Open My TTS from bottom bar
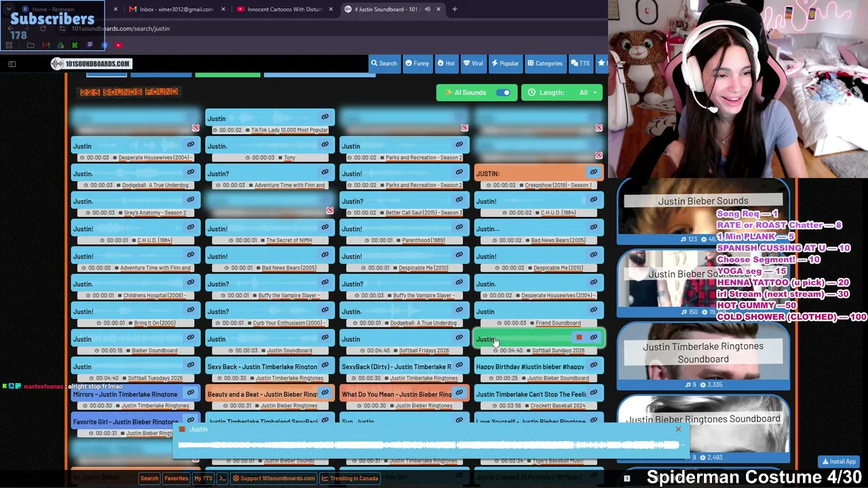Screen dimensions: 868x488 203,479
